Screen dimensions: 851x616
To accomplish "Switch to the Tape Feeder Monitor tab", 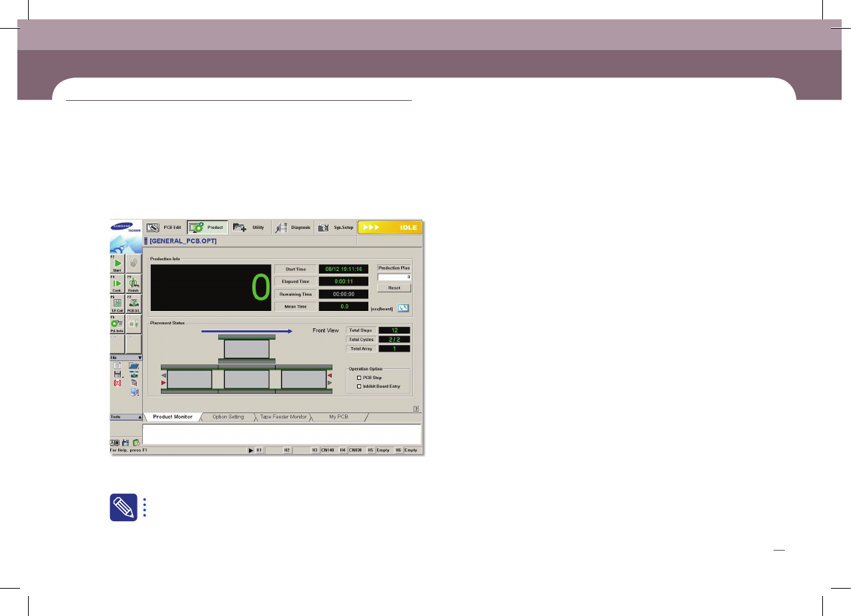I will click(284, 417).
